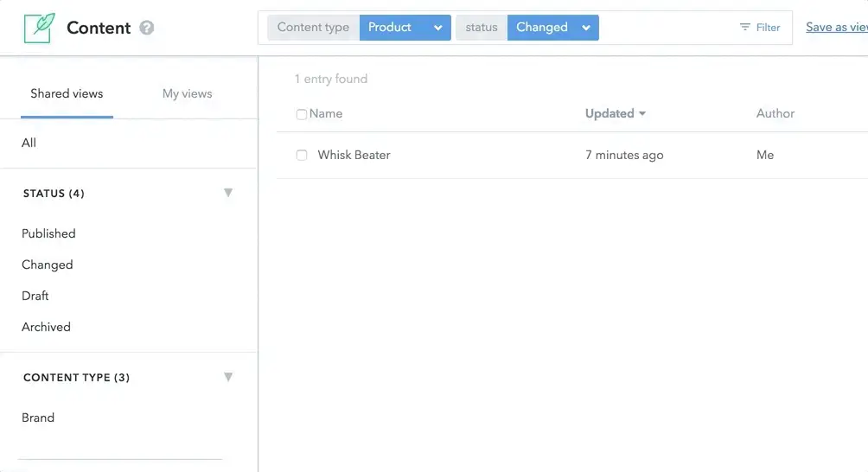Collapse the CONTENT TYPE (3) section triangle
This screenshot has height=472, width=868.
(x=228, y=377)
